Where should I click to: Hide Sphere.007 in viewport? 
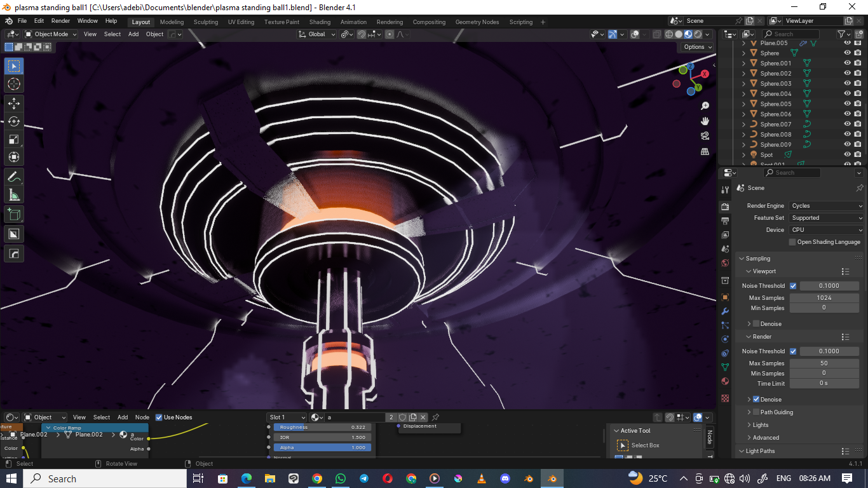(847, 125)
